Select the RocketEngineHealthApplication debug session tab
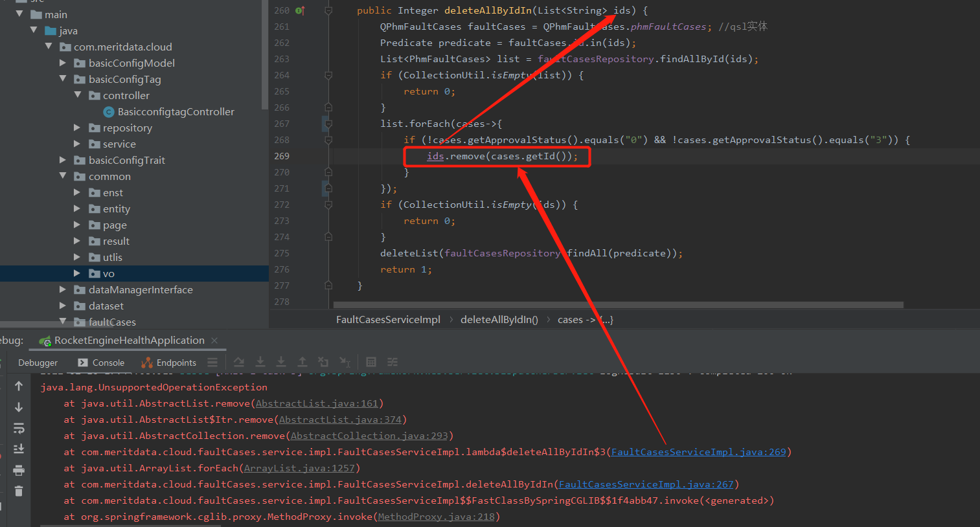The height and width of the screenshot is (527, 980). point(129,341)
